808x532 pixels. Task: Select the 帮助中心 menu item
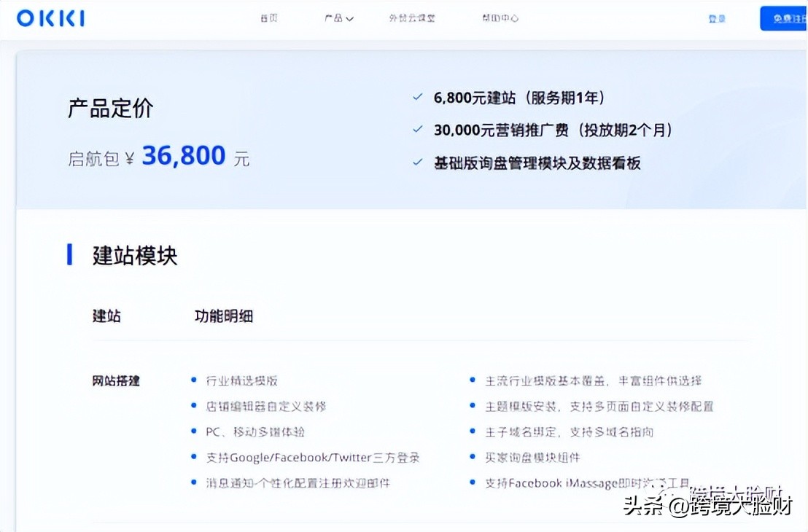pos(500,18)
